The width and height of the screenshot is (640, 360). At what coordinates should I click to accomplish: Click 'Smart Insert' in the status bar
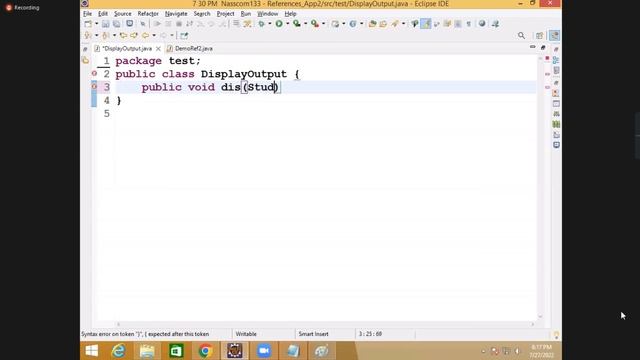click(x=313, y=334)
